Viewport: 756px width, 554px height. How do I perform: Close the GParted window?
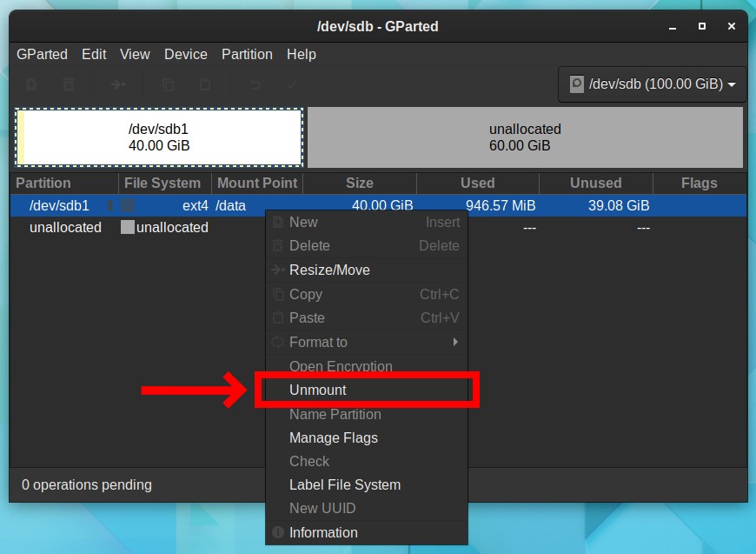click(732, 26)
